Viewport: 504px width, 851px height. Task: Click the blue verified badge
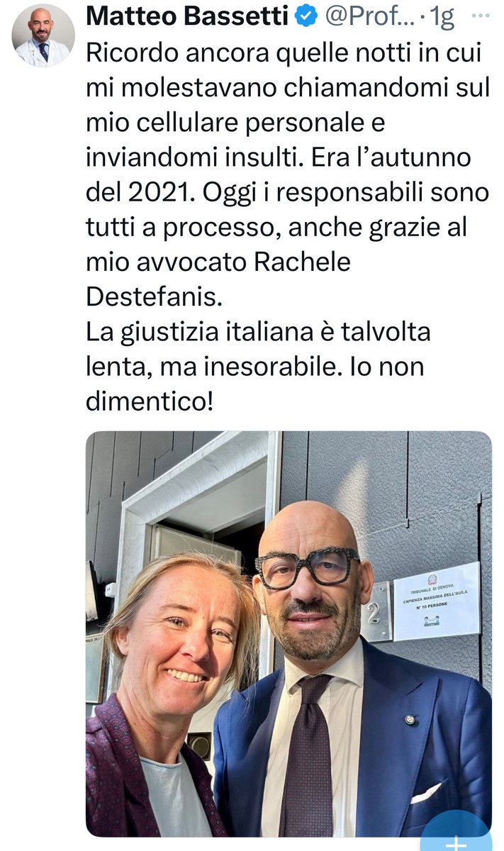307,18
